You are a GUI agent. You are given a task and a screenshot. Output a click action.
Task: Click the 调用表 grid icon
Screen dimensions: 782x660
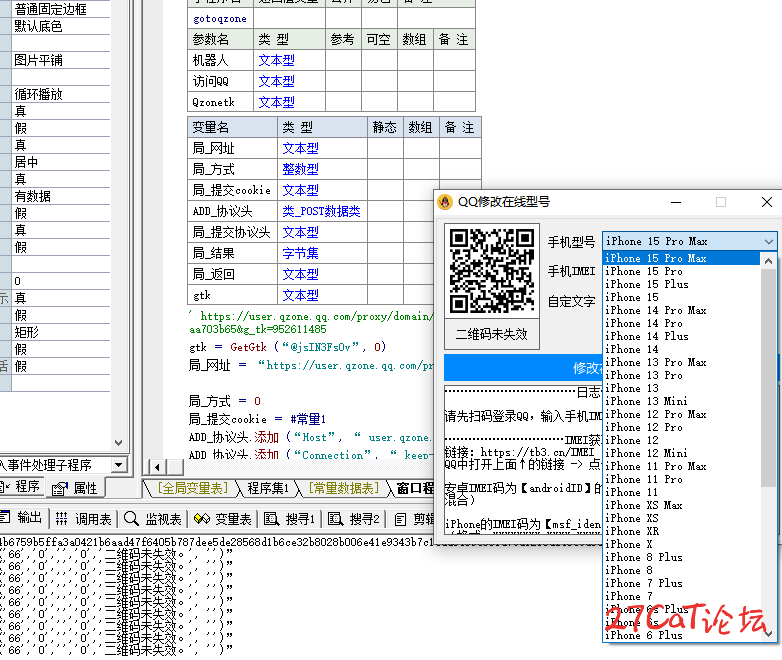61,519
